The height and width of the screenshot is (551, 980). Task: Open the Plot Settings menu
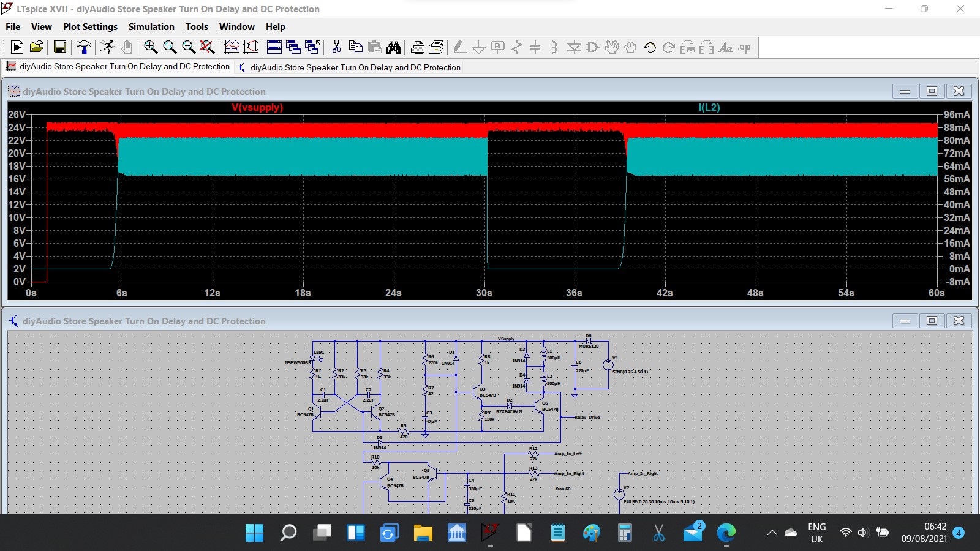[x=90, y=27]
